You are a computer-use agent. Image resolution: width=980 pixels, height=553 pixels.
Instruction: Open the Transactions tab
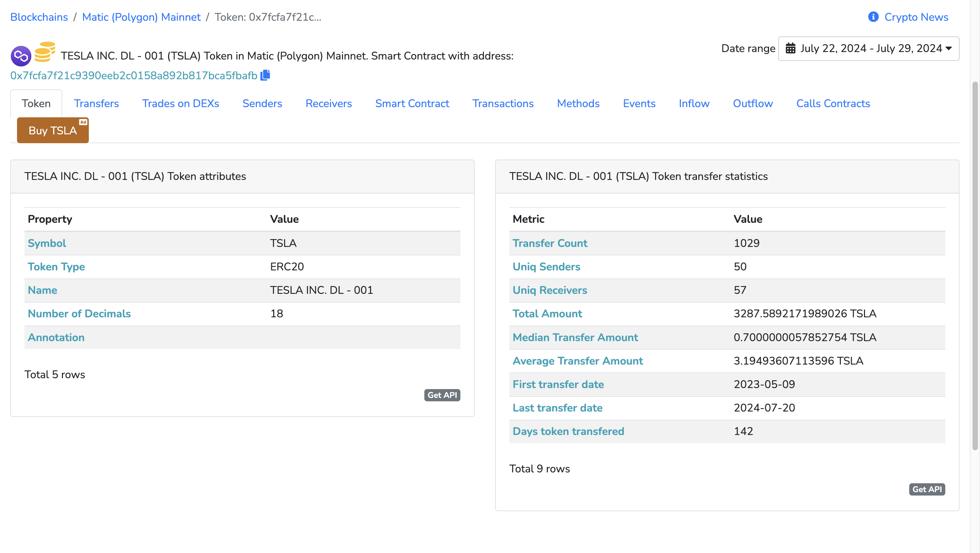tap(503, 103)
